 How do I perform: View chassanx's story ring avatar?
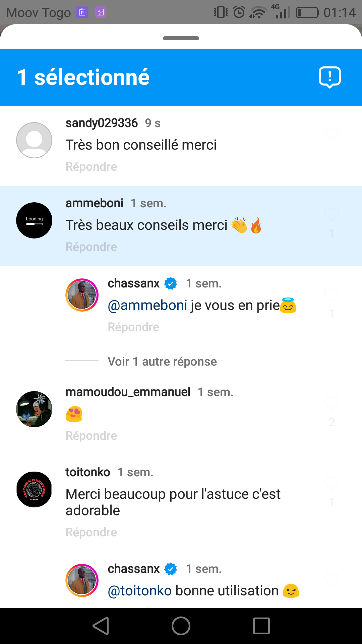82,295
